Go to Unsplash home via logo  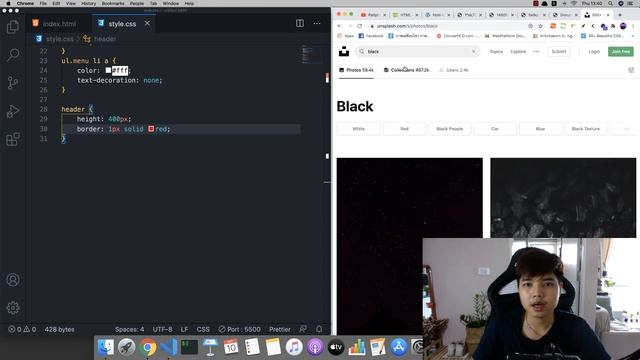point(344,51)
